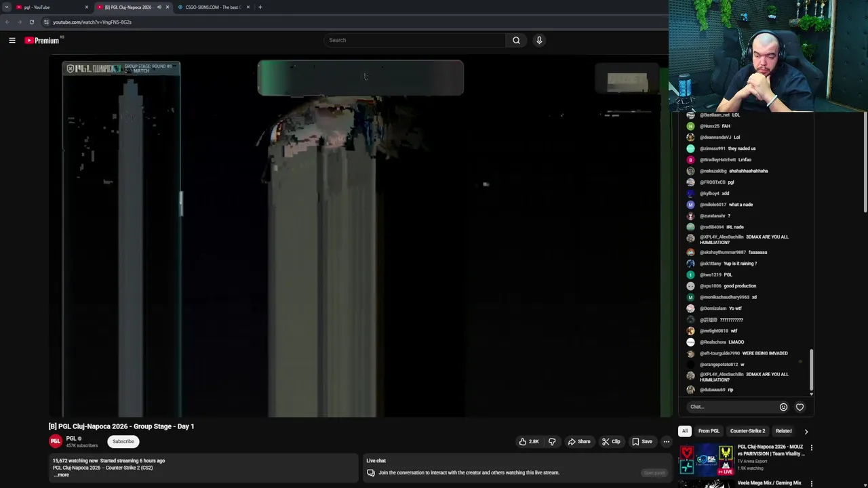This screenshot has width=868, height=488.
Task: Open the tab search dropdown arrow
Action: (x=7, y=7)
